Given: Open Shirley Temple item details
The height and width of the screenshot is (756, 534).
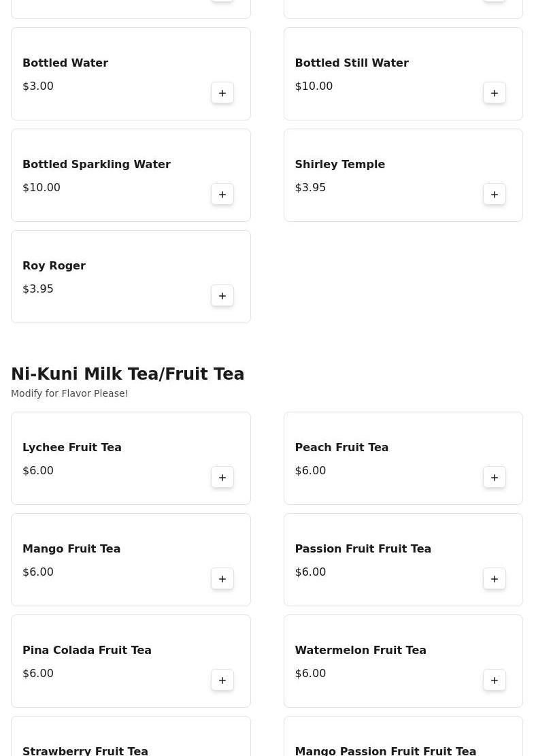Looking at the screenshot, I should click(x=339, y=165).
